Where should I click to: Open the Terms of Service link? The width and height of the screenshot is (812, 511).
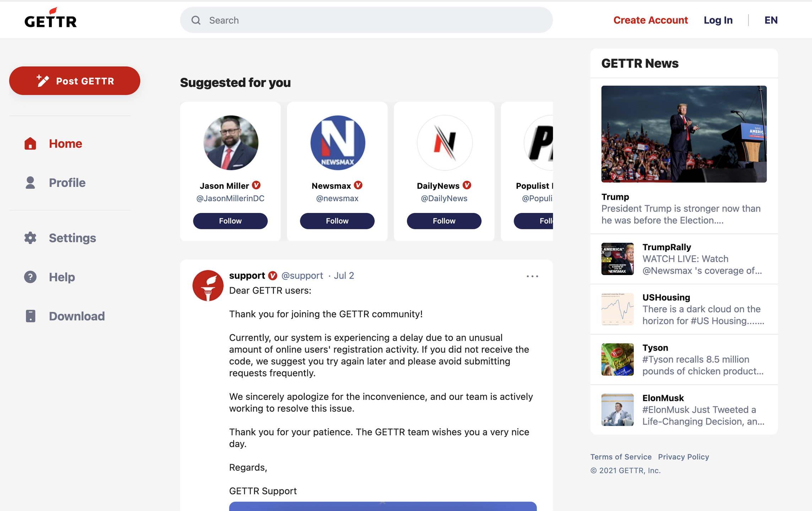coord(621,457)
